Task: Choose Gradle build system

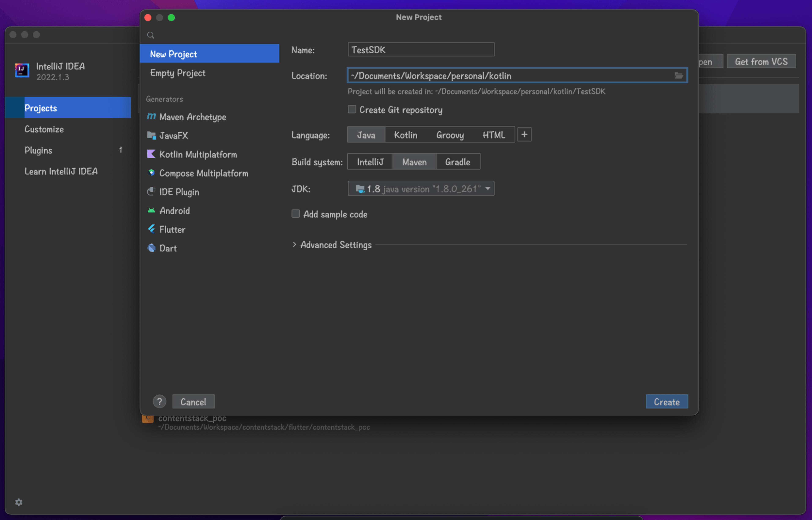Action: [x=458, y=162]
